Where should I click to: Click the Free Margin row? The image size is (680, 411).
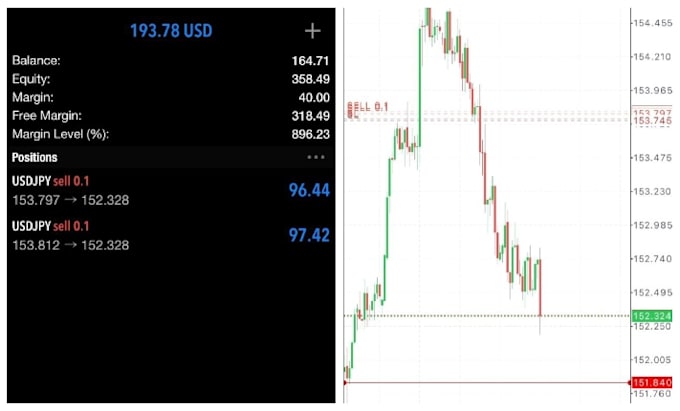pyautogui.click(x=171, y=116)
